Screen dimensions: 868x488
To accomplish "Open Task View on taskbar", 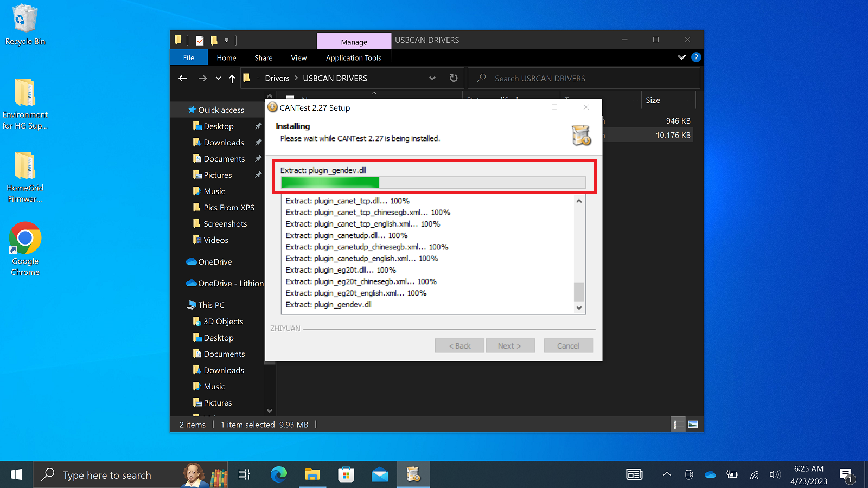I will 244,475.
